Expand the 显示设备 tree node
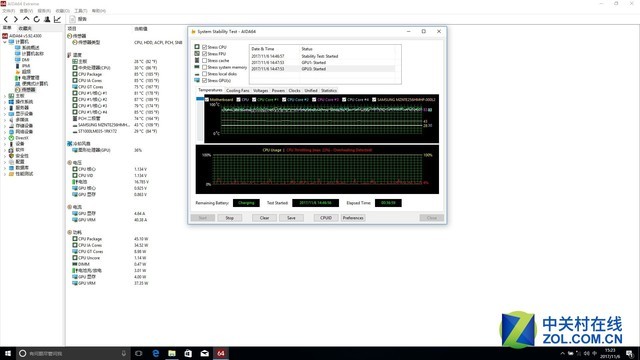 [x=4, y=114]
